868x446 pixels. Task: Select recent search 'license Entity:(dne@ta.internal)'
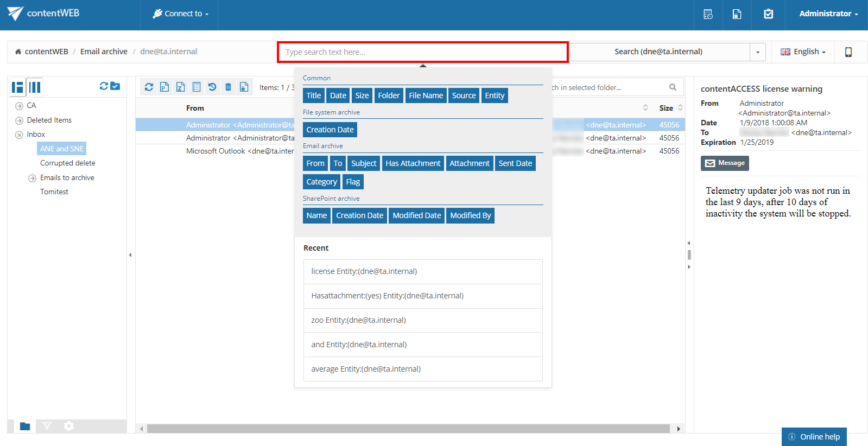pyautogui.click(x=423, y=271)
